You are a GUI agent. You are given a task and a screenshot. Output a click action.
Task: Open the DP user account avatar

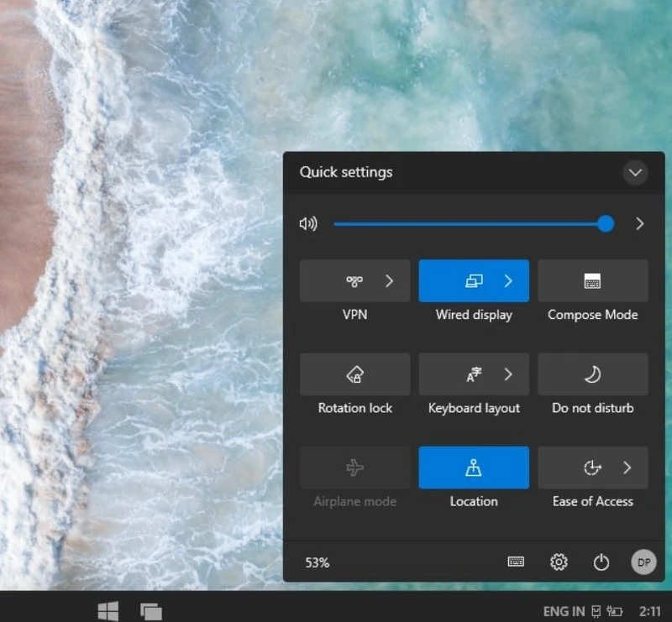tap(643, 562)
